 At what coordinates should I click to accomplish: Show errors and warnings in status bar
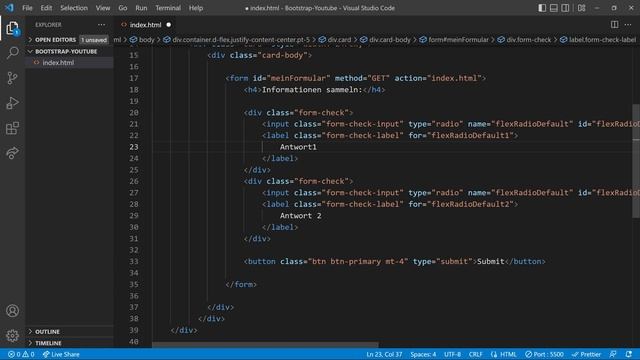[21, 354]
